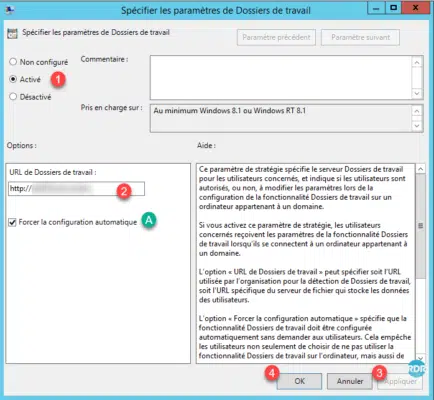Click the Appliquer button
The width and height of the screenshot is (434, 400).
(400, 381)
